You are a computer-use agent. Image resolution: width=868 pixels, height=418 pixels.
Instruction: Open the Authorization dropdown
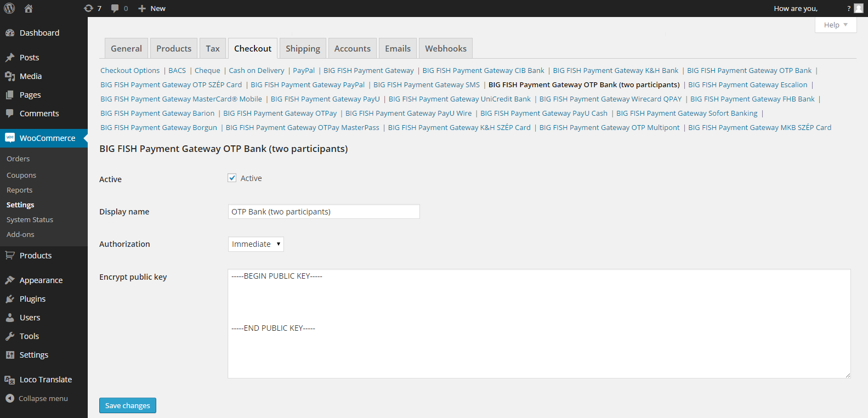point(256,244)
